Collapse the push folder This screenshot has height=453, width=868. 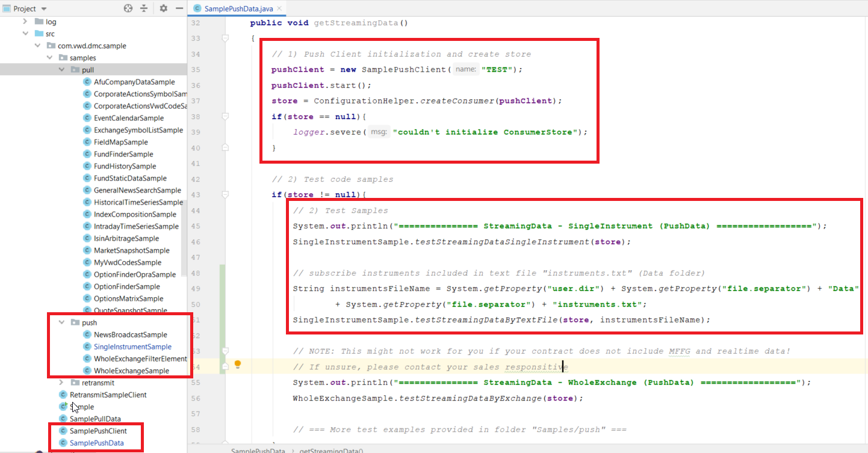click(x=61, y=322)
